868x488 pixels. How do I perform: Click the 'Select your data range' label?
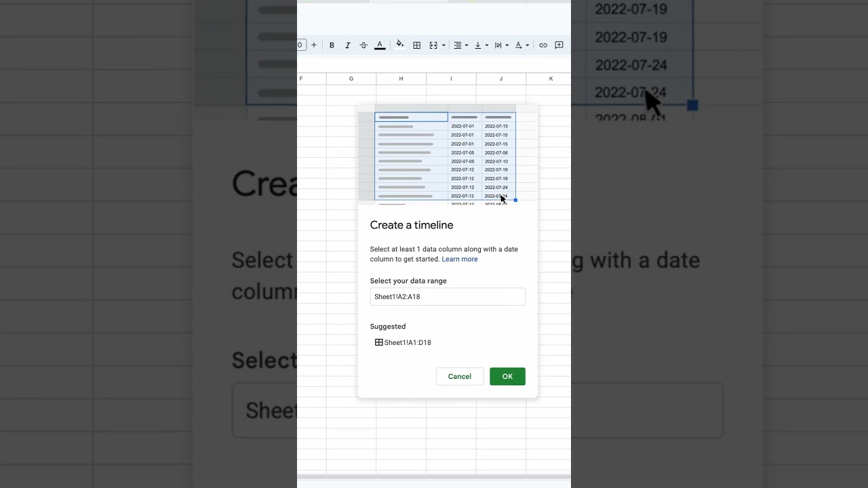408,281
